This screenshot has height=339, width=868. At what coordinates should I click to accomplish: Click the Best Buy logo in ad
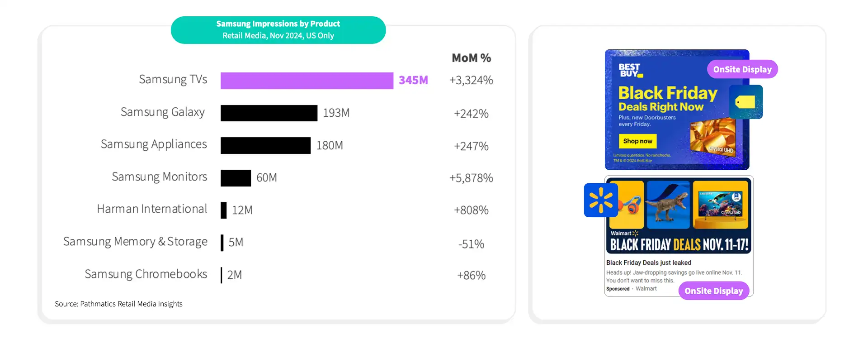tap(631, 70)
